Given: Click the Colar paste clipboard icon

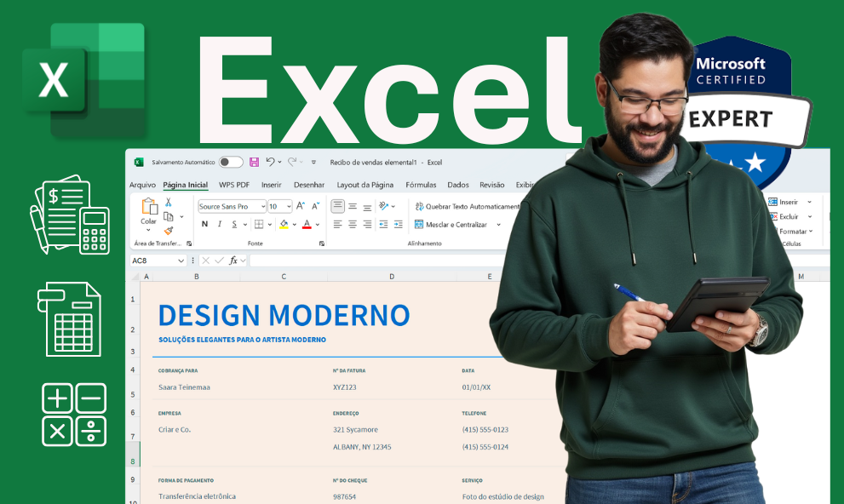Looking at the screenshot, I should (x=149, y=207).
